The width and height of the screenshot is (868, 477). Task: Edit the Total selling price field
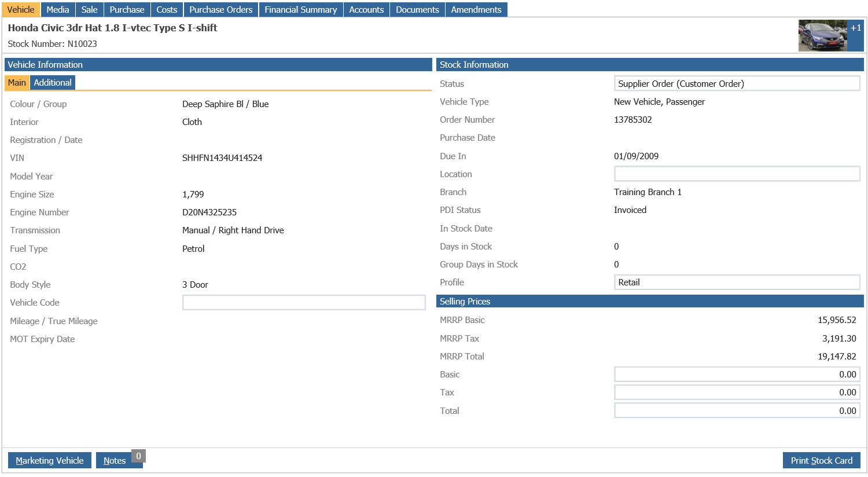737,410
